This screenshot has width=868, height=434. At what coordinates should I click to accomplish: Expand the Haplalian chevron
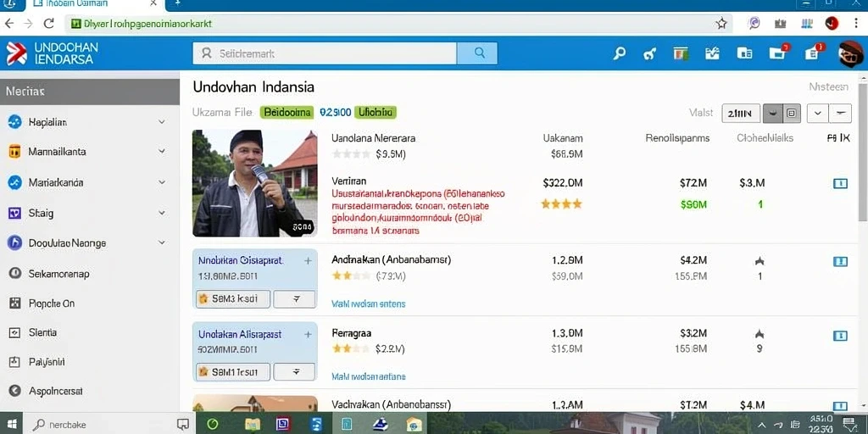click(162, 122)
